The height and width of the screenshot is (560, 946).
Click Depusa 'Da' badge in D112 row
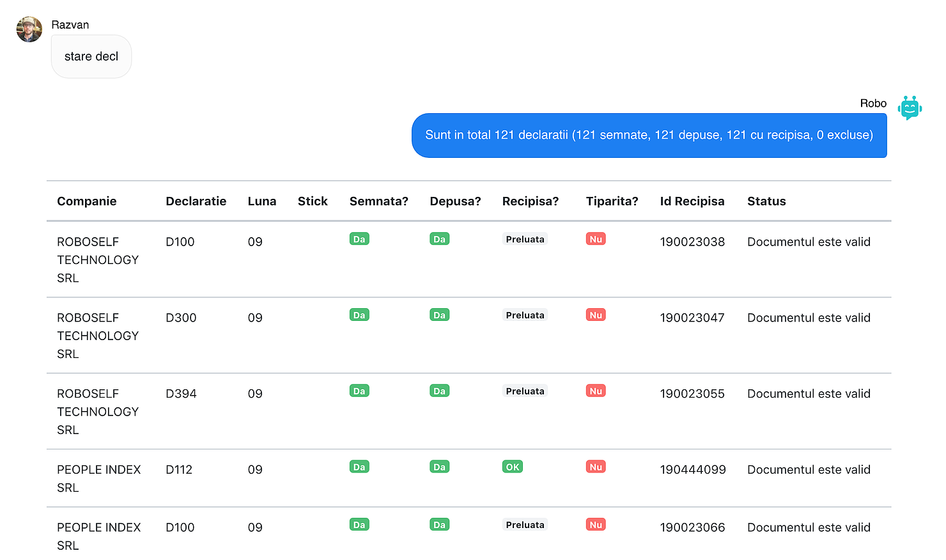coord(440,467)
